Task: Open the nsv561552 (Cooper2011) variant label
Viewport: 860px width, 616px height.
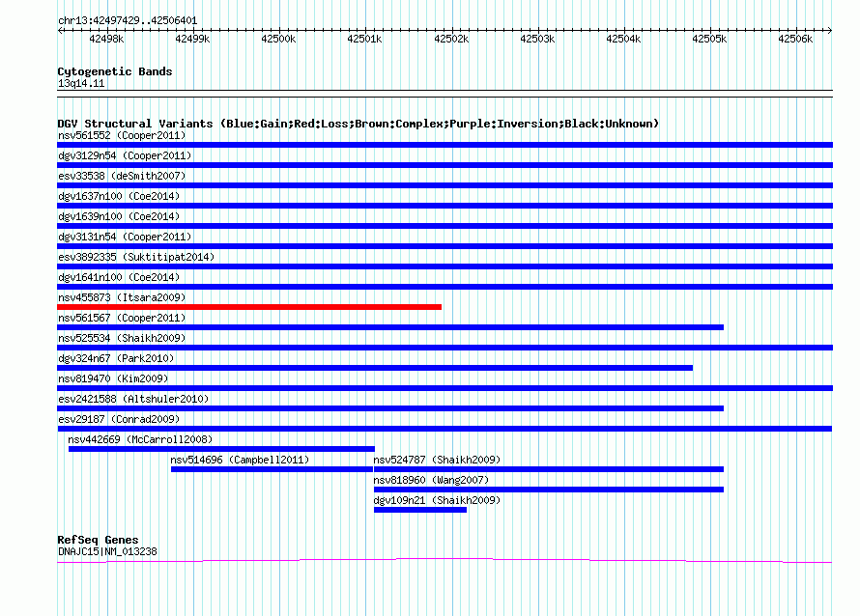Action: (122, 135)
